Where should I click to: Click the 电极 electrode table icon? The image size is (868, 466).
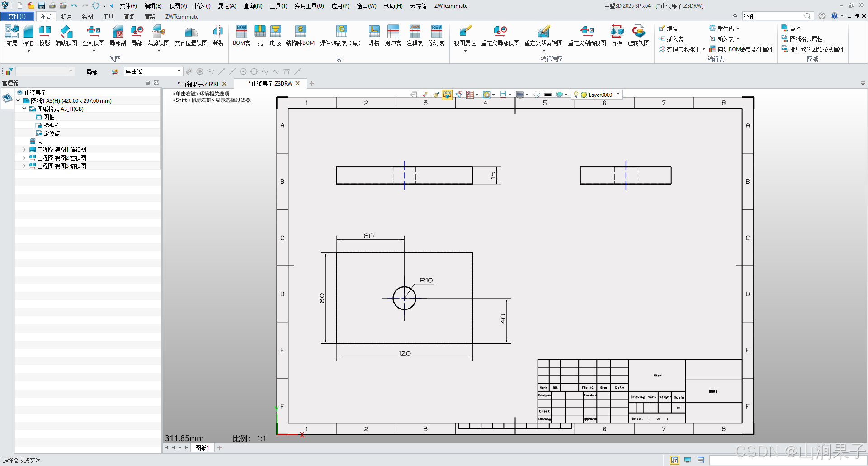[x=275, y=35]
